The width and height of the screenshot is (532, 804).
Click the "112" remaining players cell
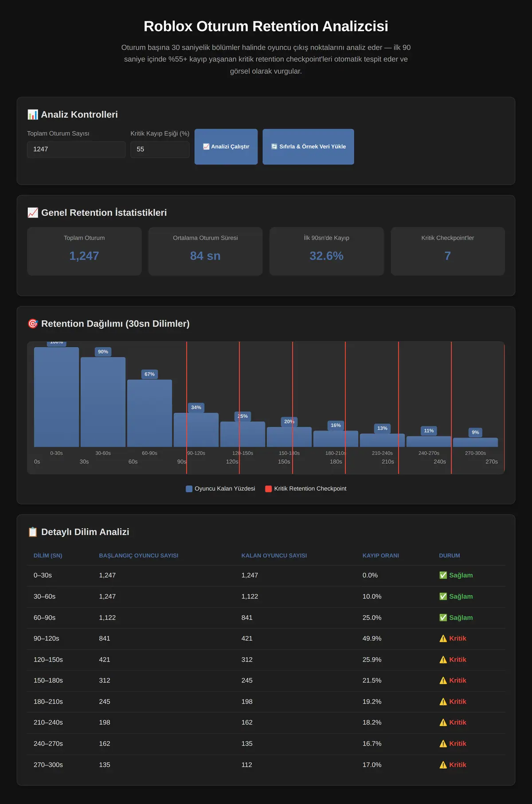pyautogui.click(x=247, y=765)
